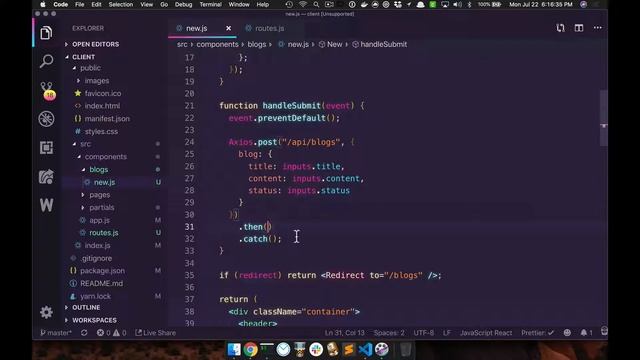This screenshot has width=640, height=360.
Task: Open Finder from the Dock
Action: tap(234, 349)
